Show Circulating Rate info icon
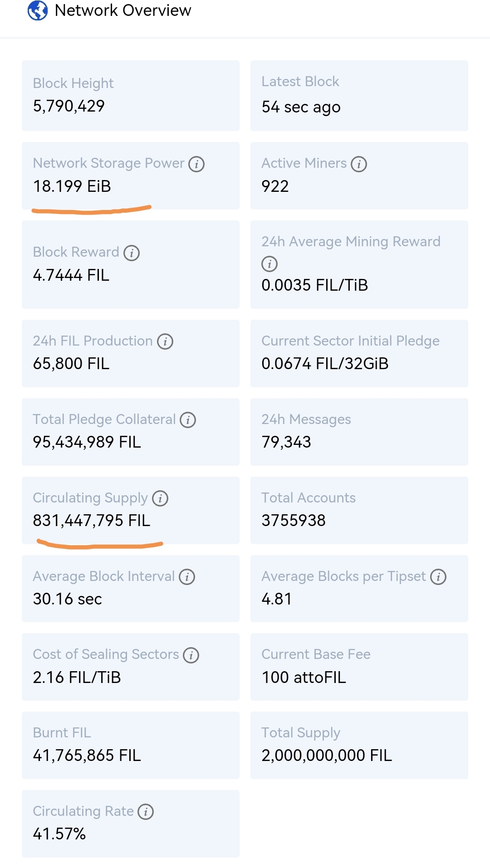 146,812
